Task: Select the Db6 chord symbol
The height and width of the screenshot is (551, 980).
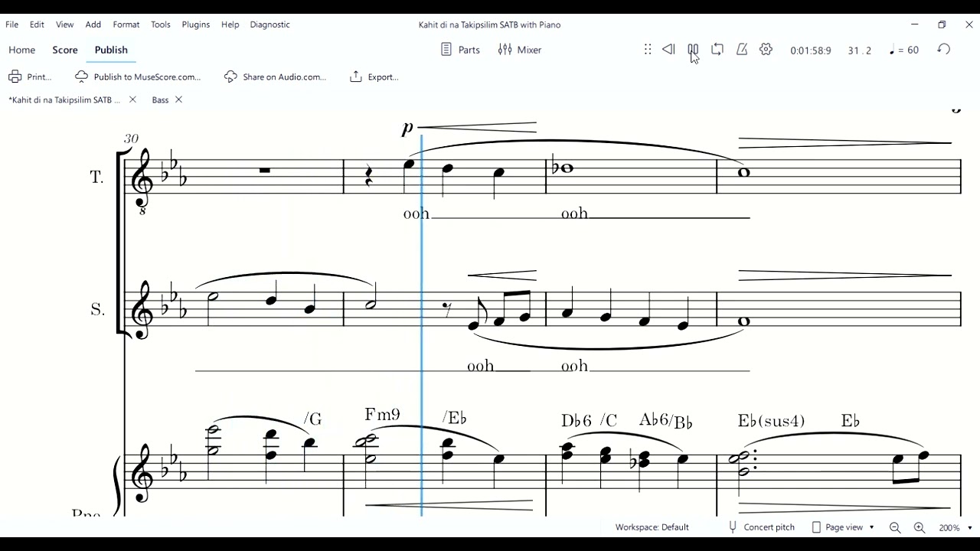Action: pos(577,421)
